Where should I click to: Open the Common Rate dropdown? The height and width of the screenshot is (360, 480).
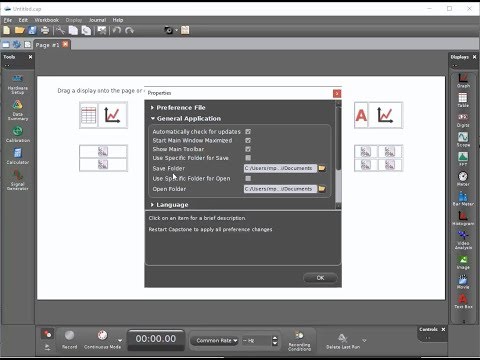(214, 340)
